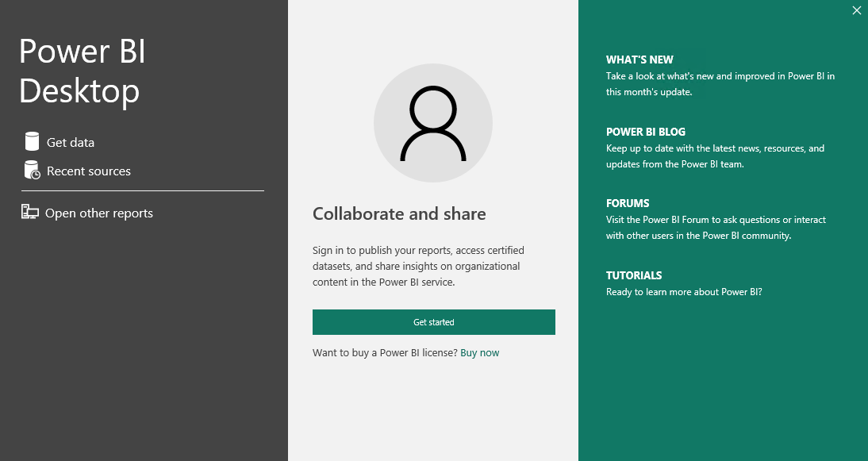Image resolution: width=868 pixels, height=461 pixels.
Task: Click the Recent sources clock-database icon
Action: (32, 171)
